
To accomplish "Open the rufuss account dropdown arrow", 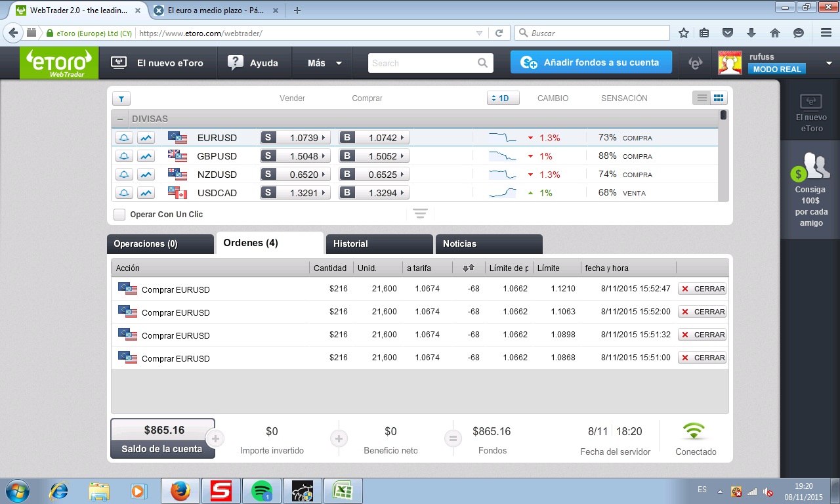I will coord(829,64).
